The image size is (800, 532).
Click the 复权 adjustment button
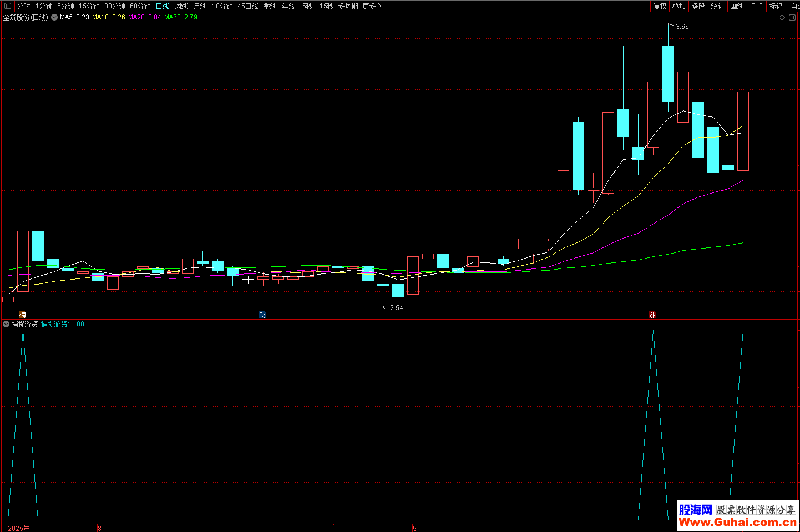660,6
